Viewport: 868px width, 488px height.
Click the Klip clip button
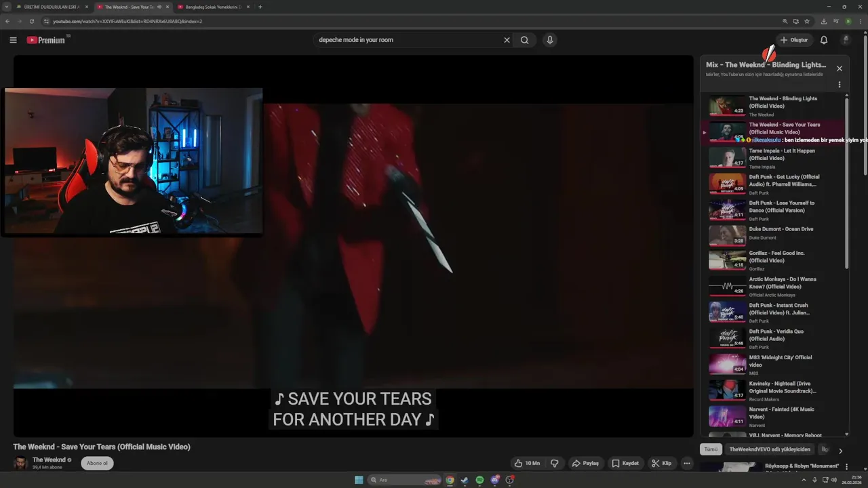[x=662, y=464]
